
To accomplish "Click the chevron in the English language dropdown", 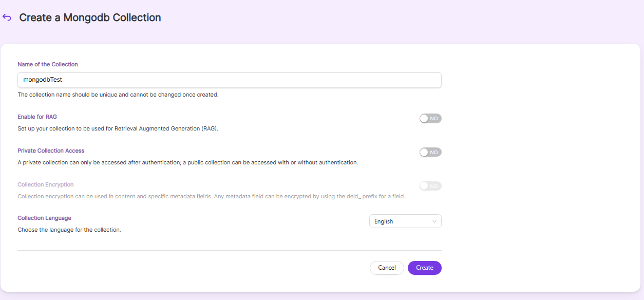I will [434, 221].
